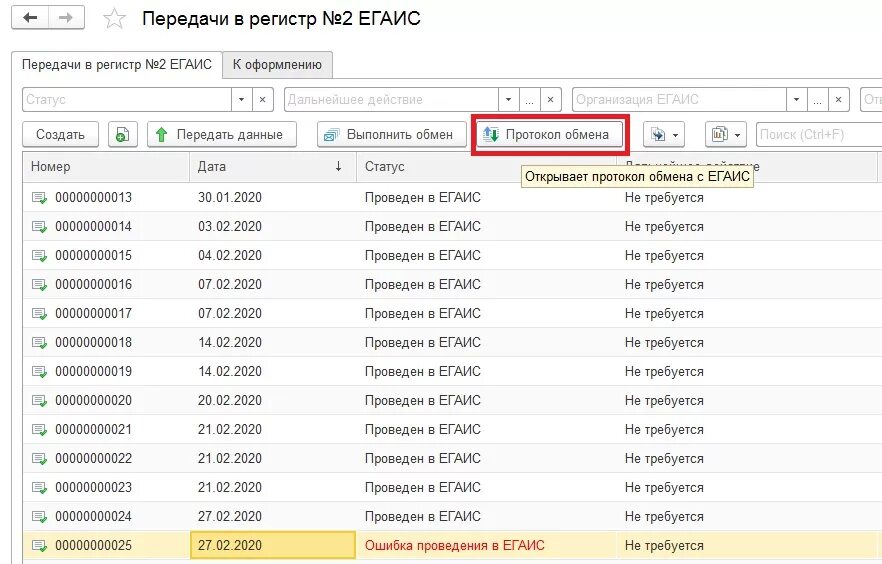882x564 pixels.
Task: Click document icon in row 00000000022
Action: coord(39,459)
